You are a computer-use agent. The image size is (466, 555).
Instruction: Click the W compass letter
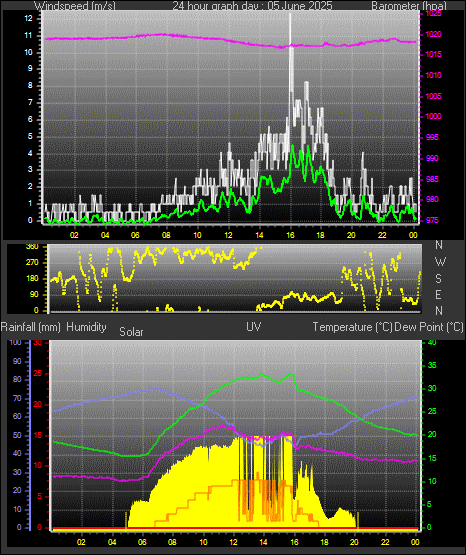(x=440, y=262)
